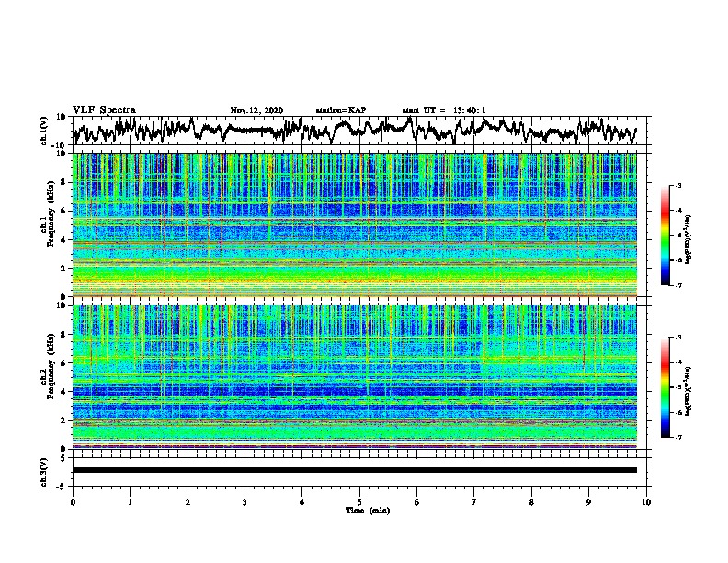728x563 pixels.
Task: Click the ch.1 voltage waveform trace
Action: (354, 131)
